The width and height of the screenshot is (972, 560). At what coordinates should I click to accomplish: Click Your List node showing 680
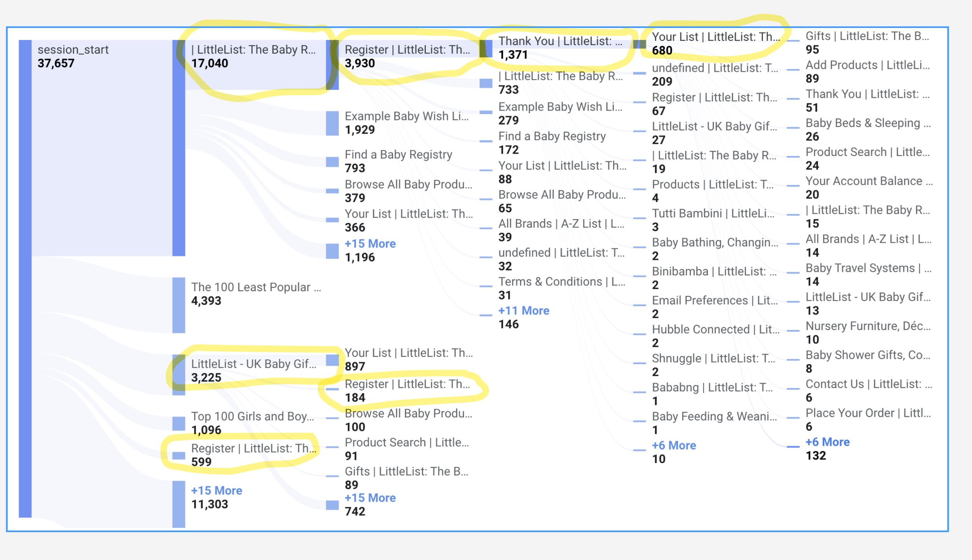(715, 37)
